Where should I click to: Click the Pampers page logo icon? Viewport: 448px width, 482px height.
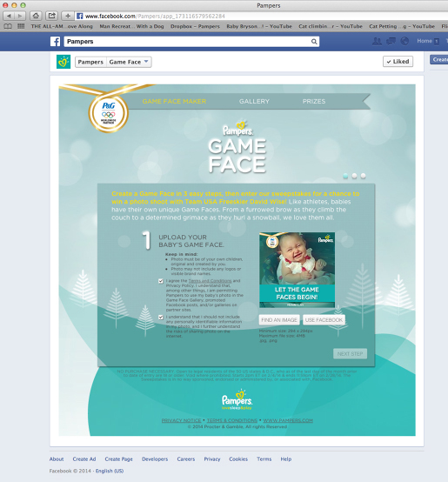[64, 62]
